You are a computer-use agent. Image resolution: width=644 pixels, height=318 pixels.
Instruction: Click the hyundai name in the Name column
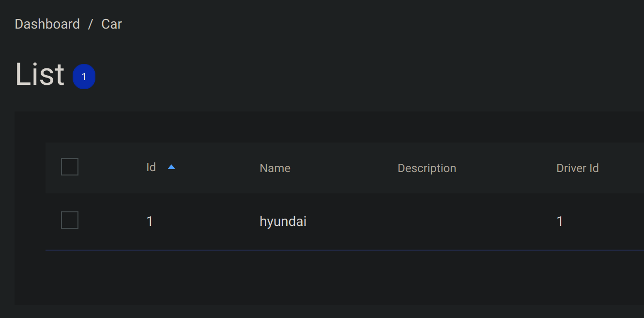283,221
